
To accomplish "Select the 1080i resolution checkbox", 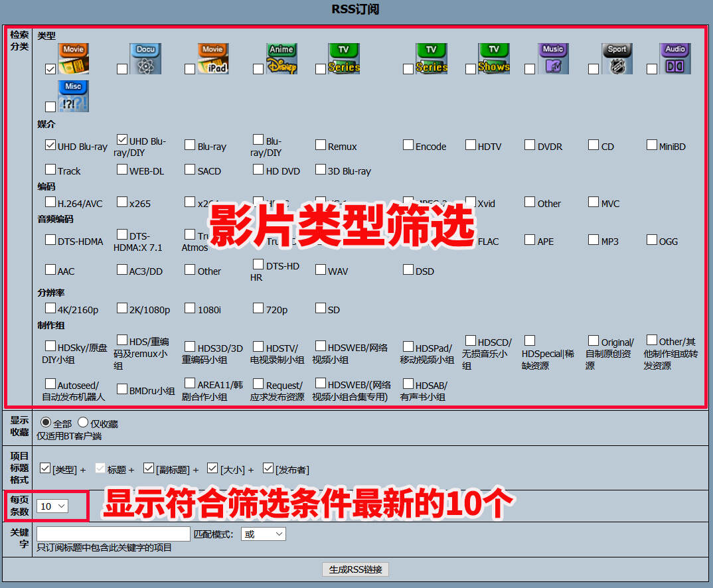I will pos(190,309).
